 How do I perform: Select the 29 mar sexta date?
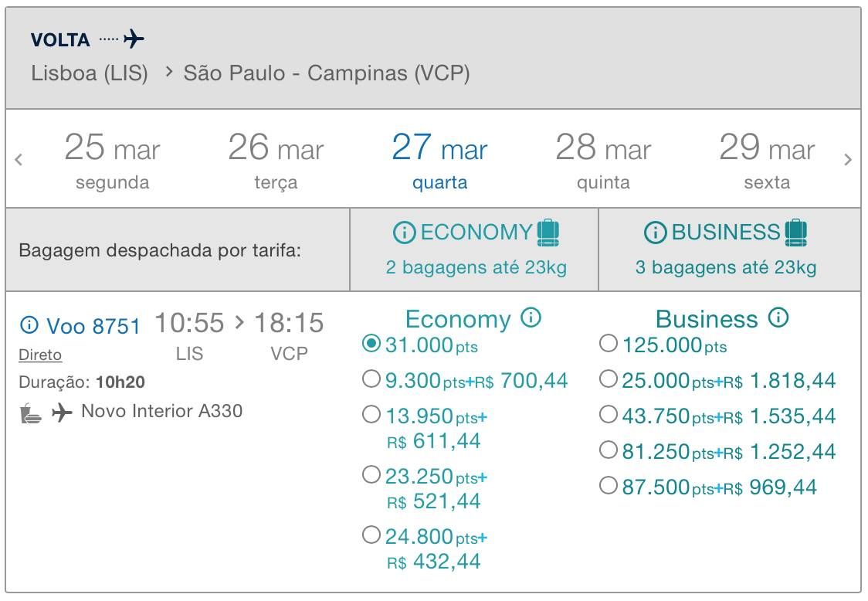pyautogui.click(x=767, y=160)
